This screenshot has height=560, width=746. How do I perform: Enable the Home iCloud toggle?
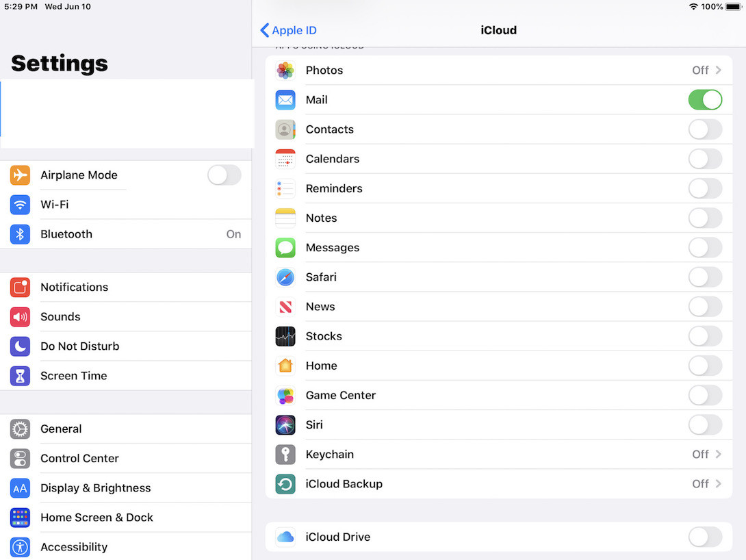coord(705,366)
